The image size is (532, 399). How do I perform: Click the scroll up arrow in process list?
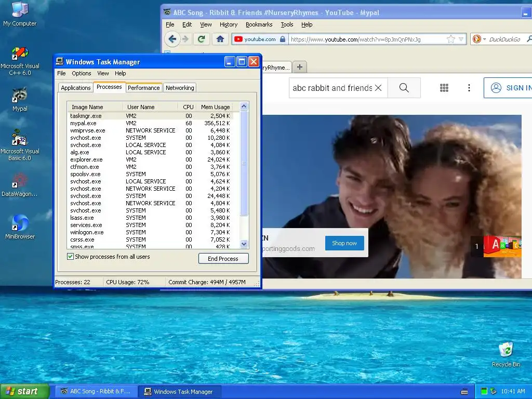244,106
